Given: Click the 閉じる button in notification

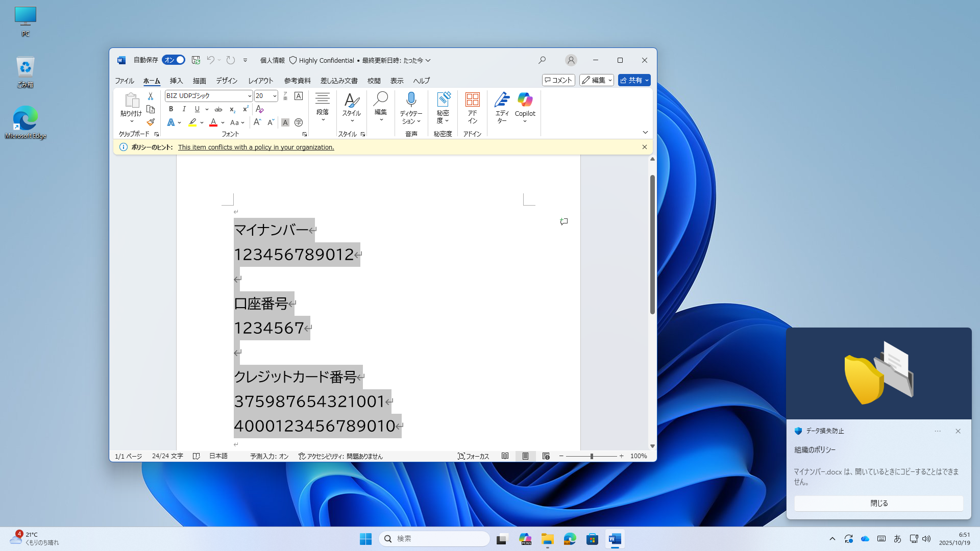Looking at the screenshot, I should [x=878, y=503].
